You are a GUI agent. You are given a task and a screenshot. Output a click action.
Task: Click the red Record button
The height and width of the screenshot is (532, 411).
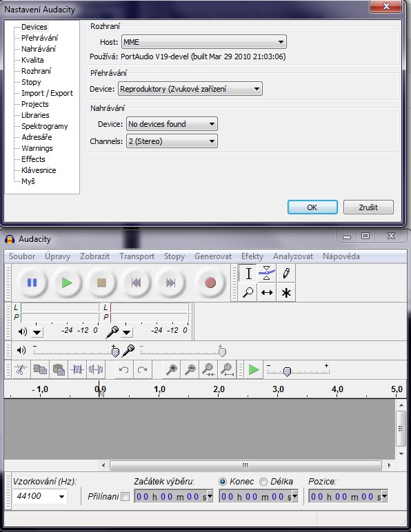point(210,283)
